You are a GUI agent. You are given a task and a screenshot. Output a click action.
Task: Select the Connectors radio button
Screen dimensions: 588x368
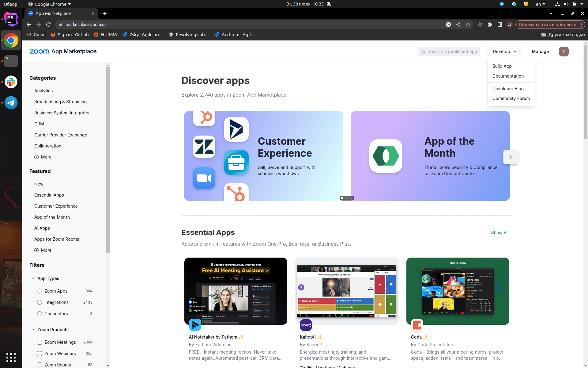pyautogui.click(x=40, y=314)
